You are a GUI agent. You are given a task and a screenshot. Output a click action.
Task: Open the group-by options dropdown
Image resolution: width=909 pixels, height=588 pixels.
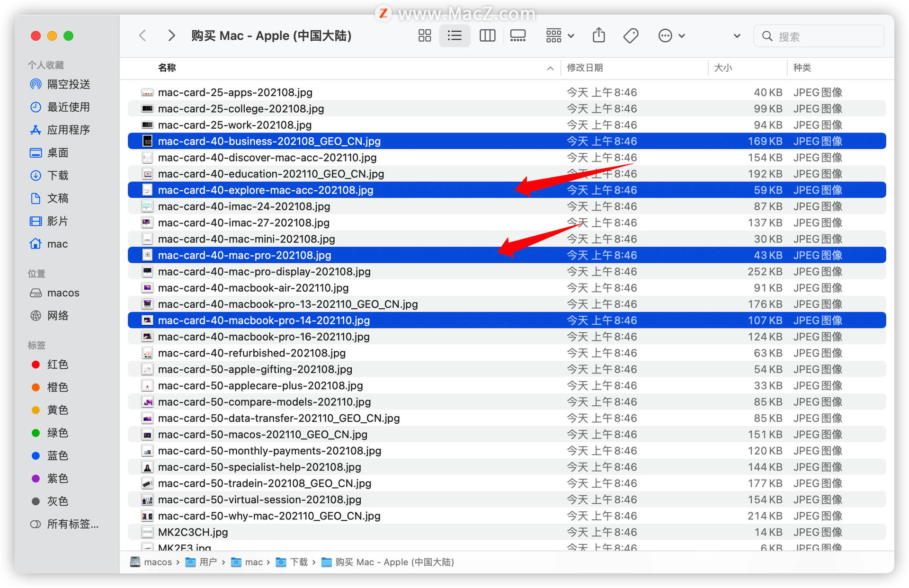pyautogui.click(x=560, y=36)
